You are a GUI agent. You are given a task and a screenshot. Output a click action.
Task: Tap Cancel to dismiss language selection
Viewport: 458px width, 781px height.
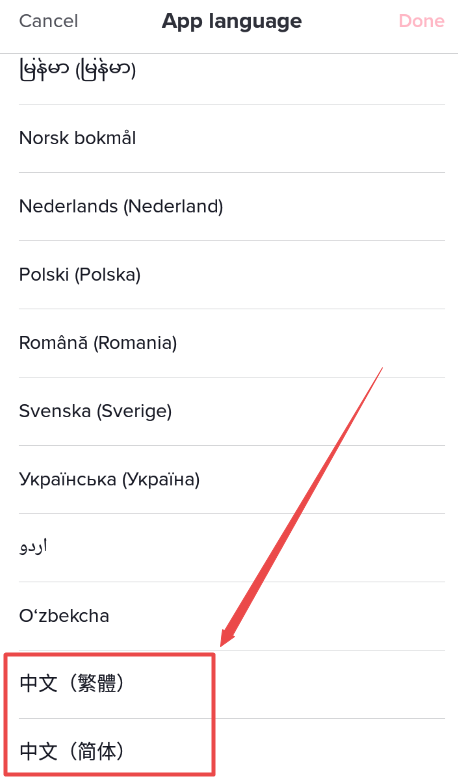(x=48, y=21)
